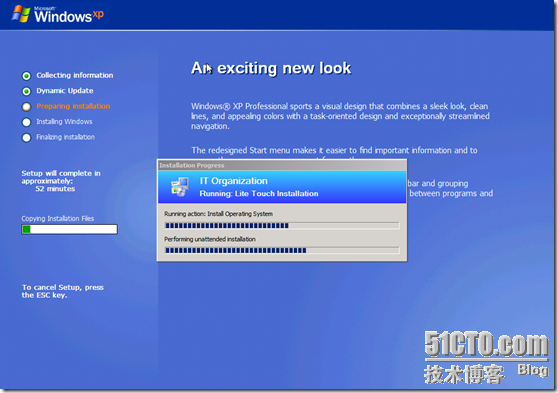Select the Finalizing installation step indicator
Image resolution: width=558 pixels, height=393 pixels.
click(26, 137)
